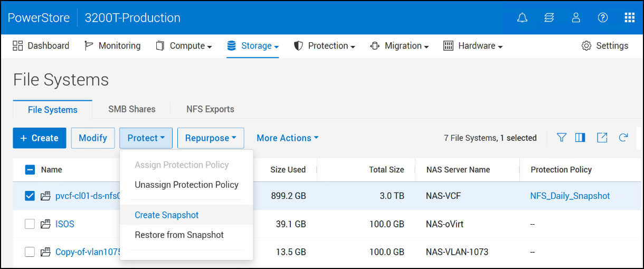Toggle the select-all checkbox in header
Viewport: 644px width, 269px height.
click(x=30, y=170)
